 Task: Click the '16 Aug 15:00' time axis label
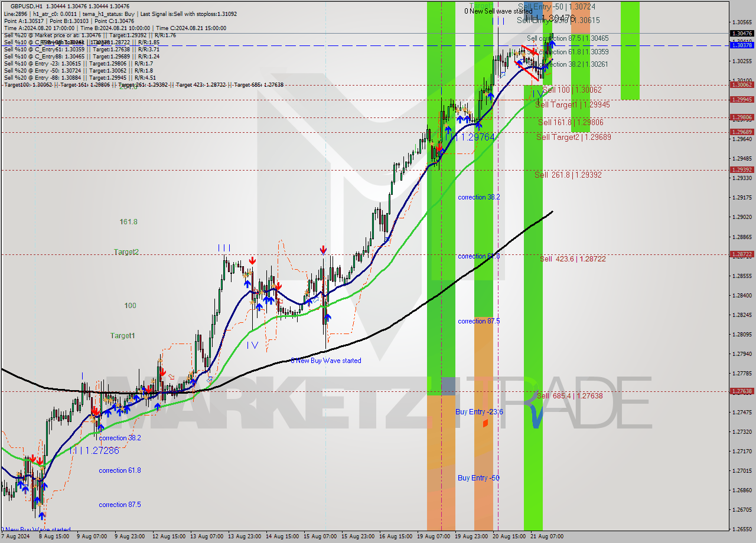396,537
